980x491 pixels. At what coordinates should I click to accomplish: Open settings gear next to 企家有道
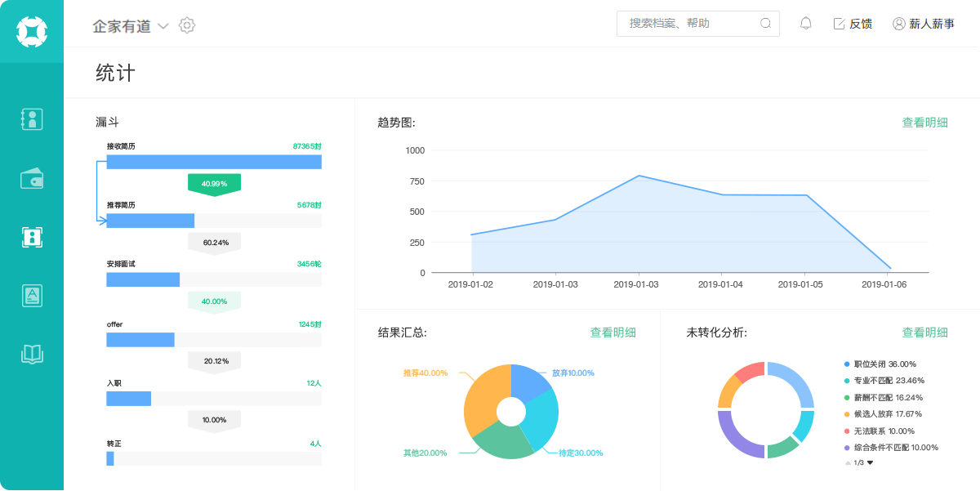click(187, 25)
